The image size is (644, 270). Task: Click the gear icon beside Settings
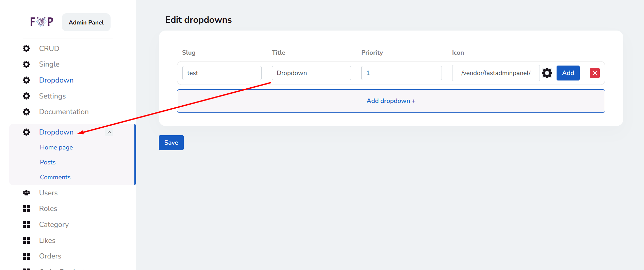26,96
